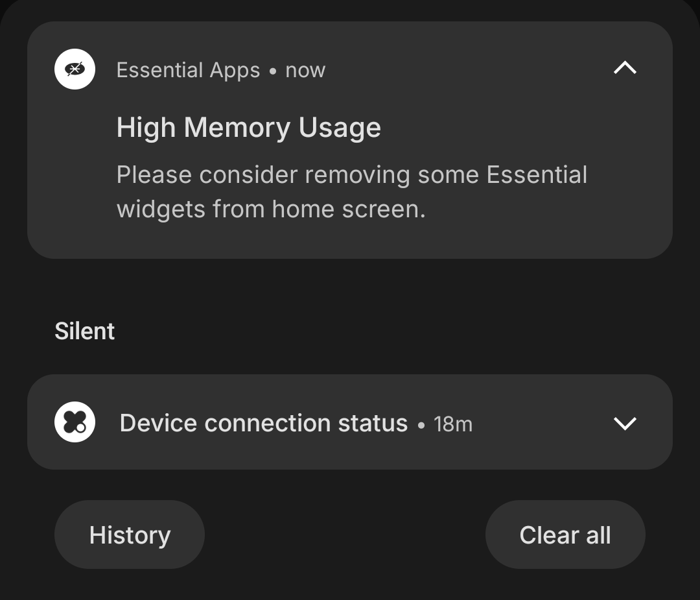
Task: Tap empty space between History and Clear all
Action: click(344, 535)
